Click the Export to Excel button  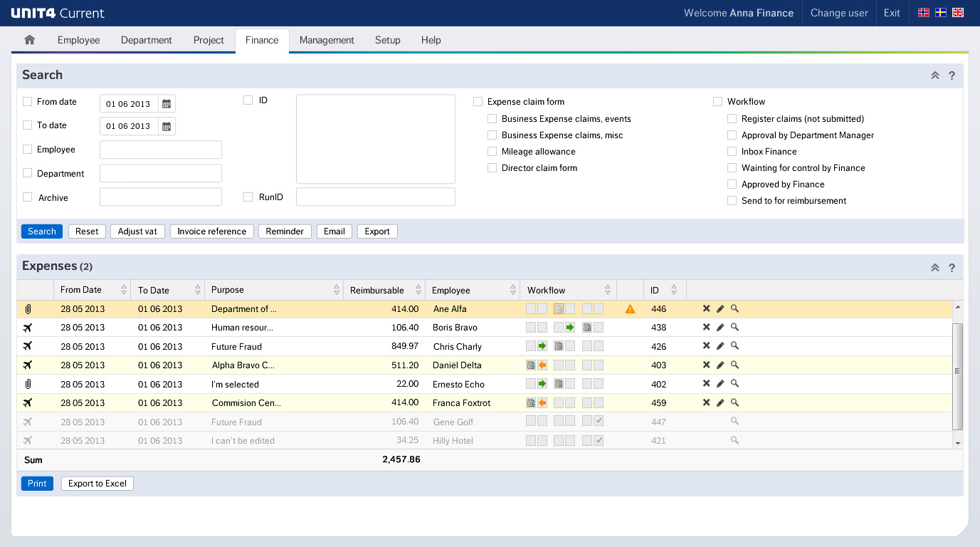(x=98, y=484)
